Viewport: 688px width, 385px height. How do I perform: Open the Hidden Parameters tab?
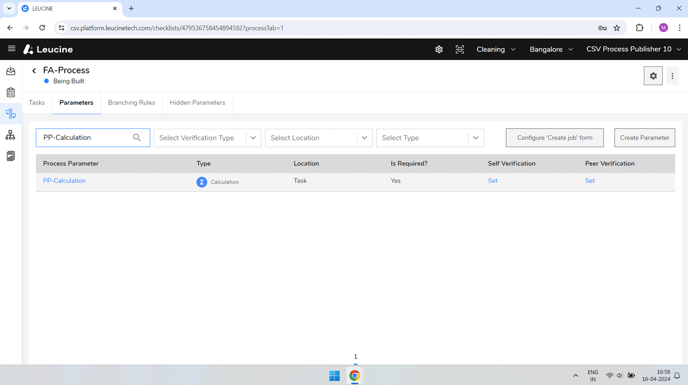click(x=197, y=103)
